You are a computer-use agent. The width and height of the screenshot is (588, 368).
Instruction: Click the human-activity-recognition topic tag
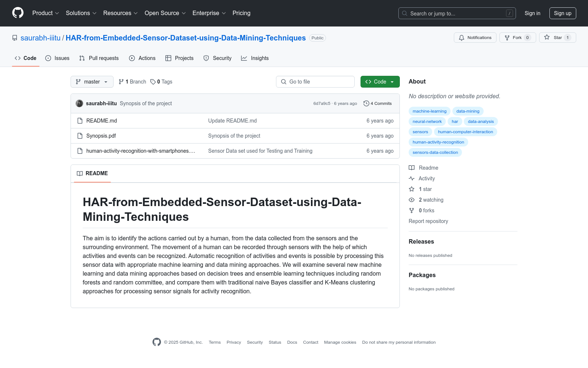(x=438, y=142)
